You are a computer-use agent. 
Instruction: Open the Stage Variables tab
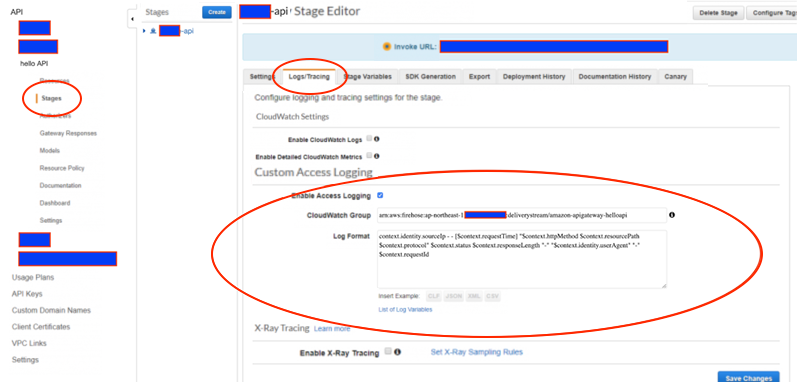pyautogui.click(x=367, y=77)
